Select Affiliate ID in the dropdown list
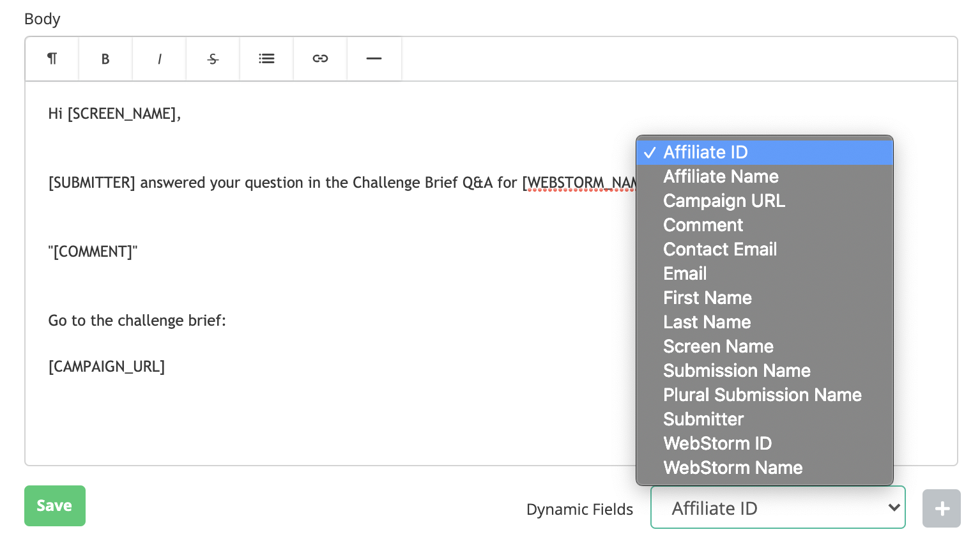 (765, 152)
